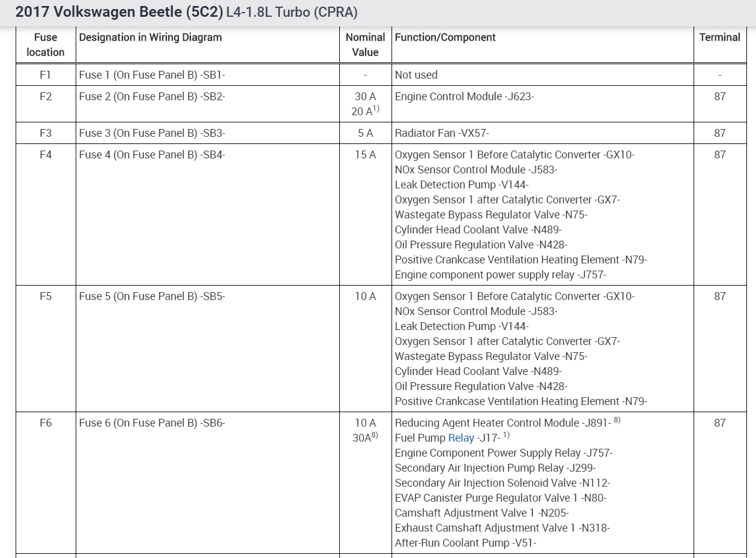Select 'After-Run Coolant Pump -V51-'
The image size is (756, 558).
tap(465, 543)
